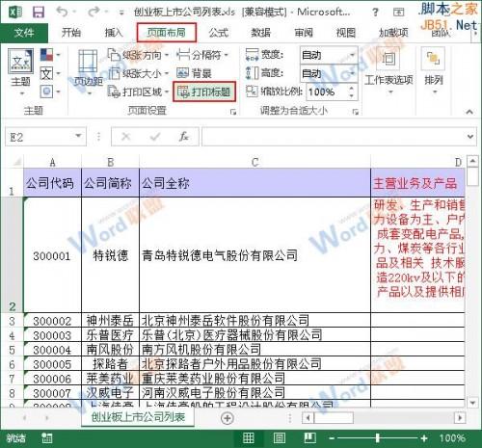The height and width of the screenshot is (448, 482).
Task: Open theme effects dropdown
Action: tap(50, 92)
